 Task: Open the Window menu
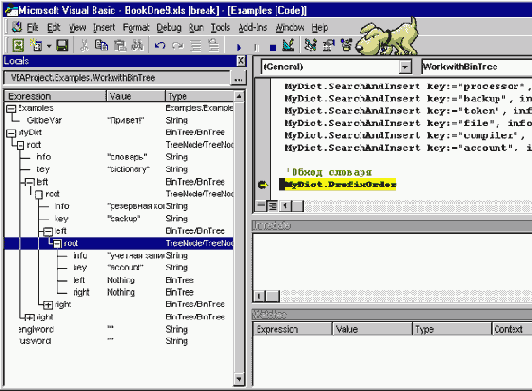click(290, 27)
